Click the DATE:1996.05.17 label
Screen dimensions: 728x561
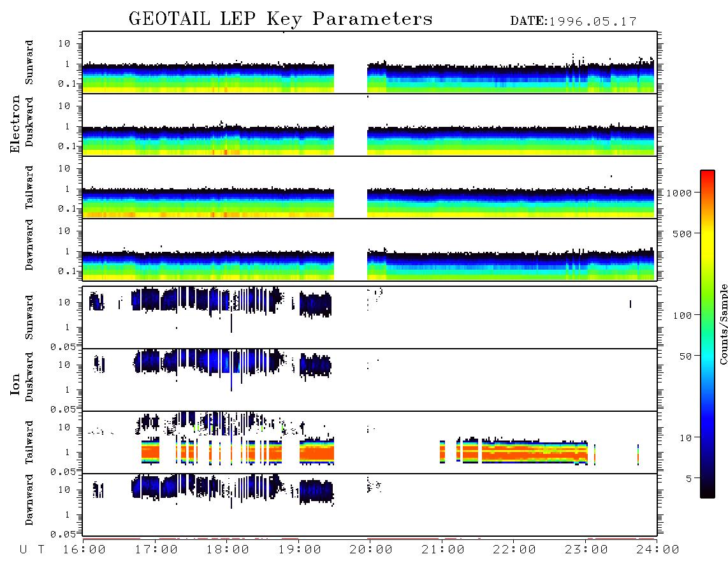click(x=573, y=22)
